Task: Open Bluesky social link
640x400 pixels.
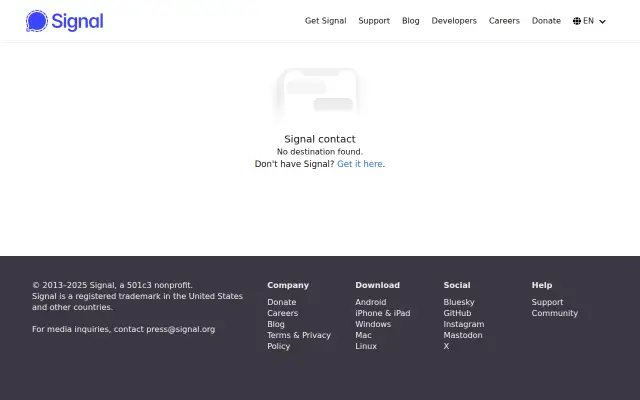Action: [x=459, y=302]
